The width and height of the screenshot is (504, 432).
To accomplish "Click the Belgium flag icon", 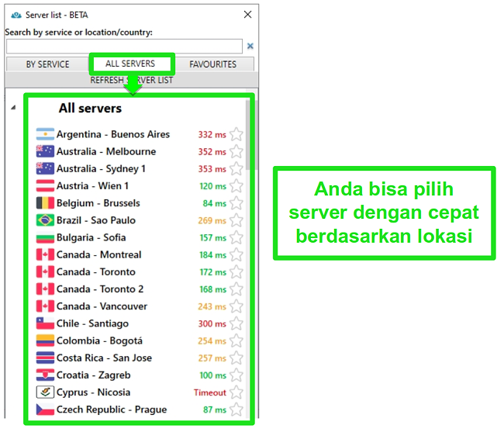I will click(x=45, y=203).
